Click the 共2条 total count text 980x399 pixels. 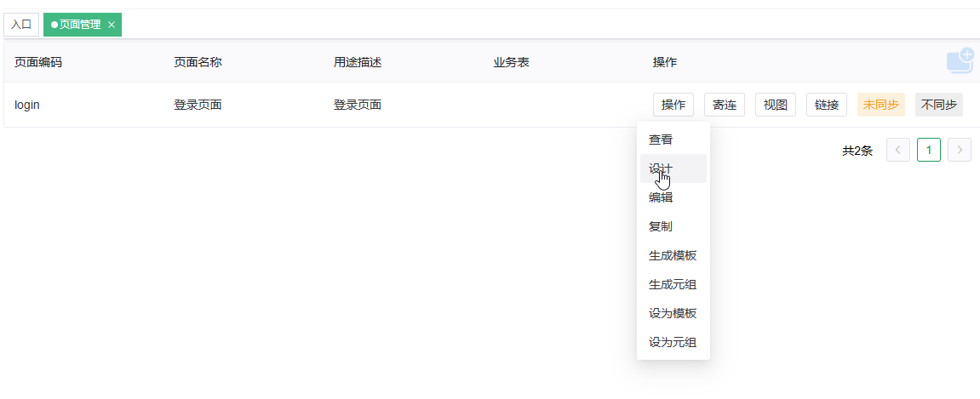point(857,151)
